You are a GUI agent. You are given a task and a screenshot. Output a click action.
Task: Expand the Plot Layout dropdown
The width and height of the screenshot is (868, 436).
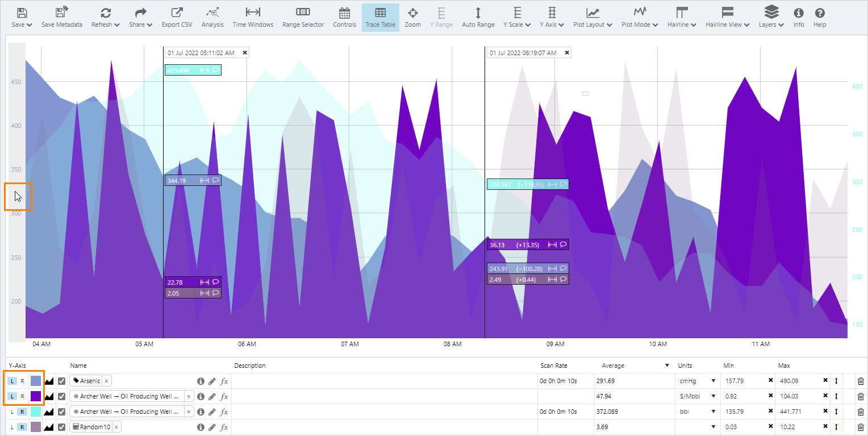(592, 17)
